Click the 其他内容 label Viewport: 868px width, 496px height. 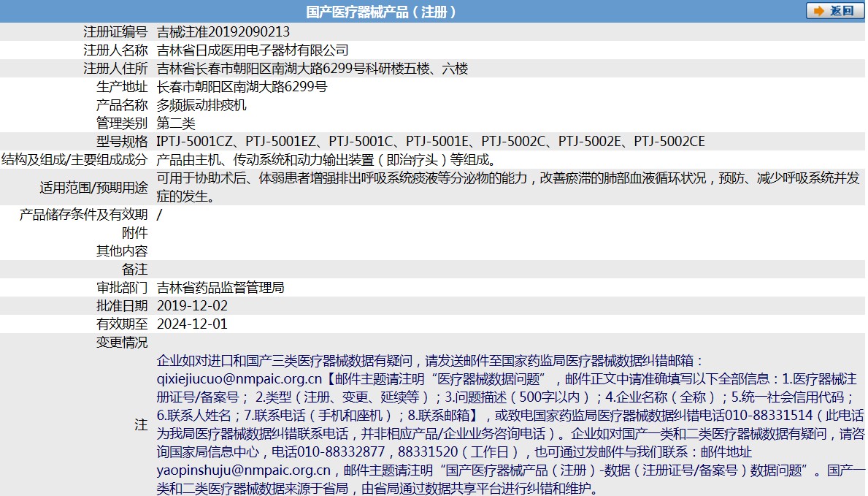pyautogui.click(x=122, y=251)
